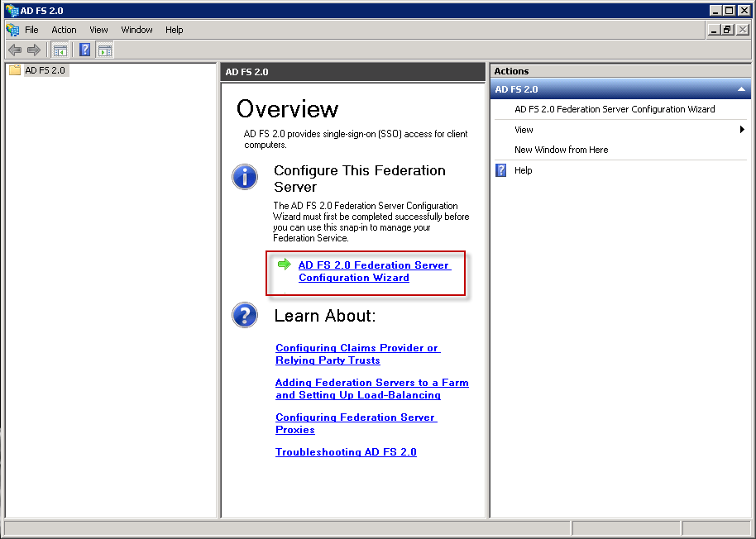Image resolution: width=756 pixels, height=539 pixels.
Task: Open the File menu
Action: point(31,30)
